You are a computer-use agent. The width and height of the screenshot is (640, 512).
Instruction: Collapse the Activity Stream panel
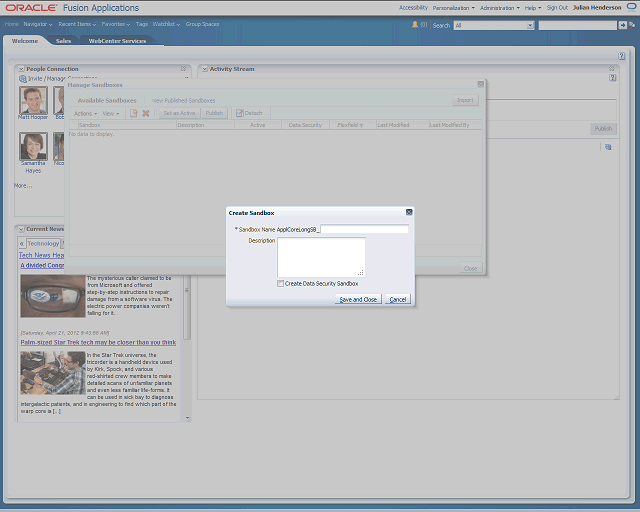pos(204,69)
